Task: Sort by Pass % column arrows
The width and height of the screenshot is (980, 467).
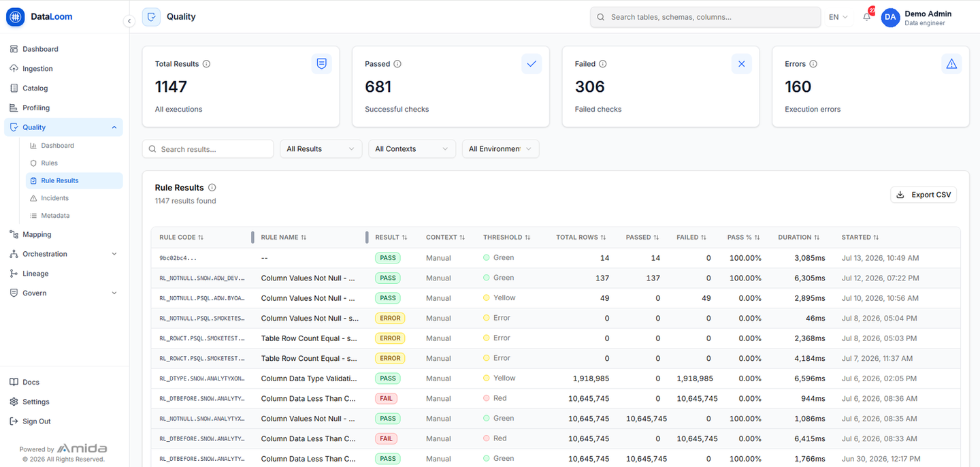Action: click(x=757, y=238)
